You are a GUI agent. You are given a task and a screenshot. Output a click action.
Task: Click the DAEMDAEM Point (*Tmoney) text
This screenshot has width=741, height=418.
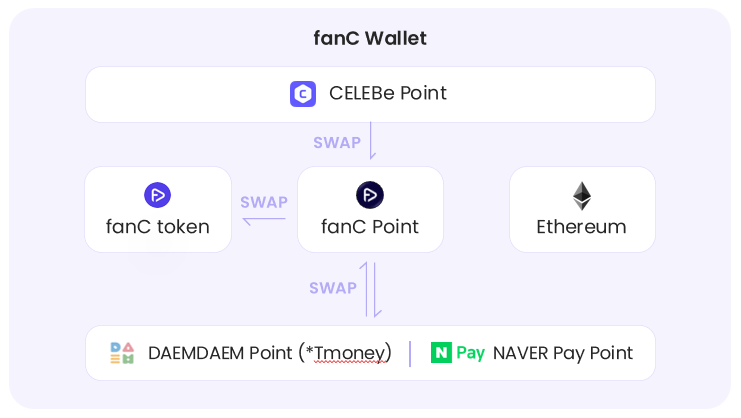click(269, 353)
